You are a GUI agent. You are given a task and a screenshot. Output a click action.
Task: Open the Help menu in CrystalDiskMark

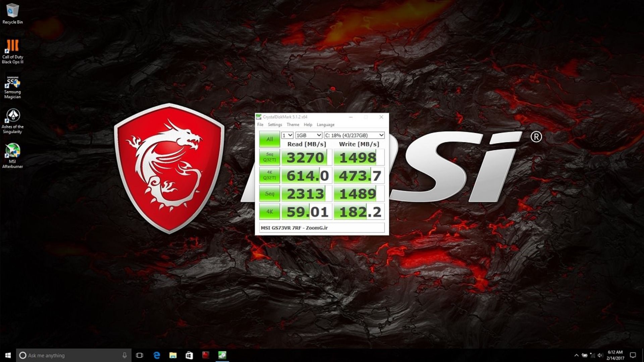pos(308,125)
